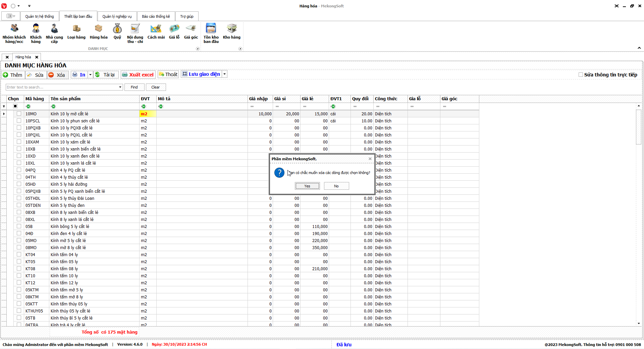
Task: Click the search text input field
Action: pos(62,87)
